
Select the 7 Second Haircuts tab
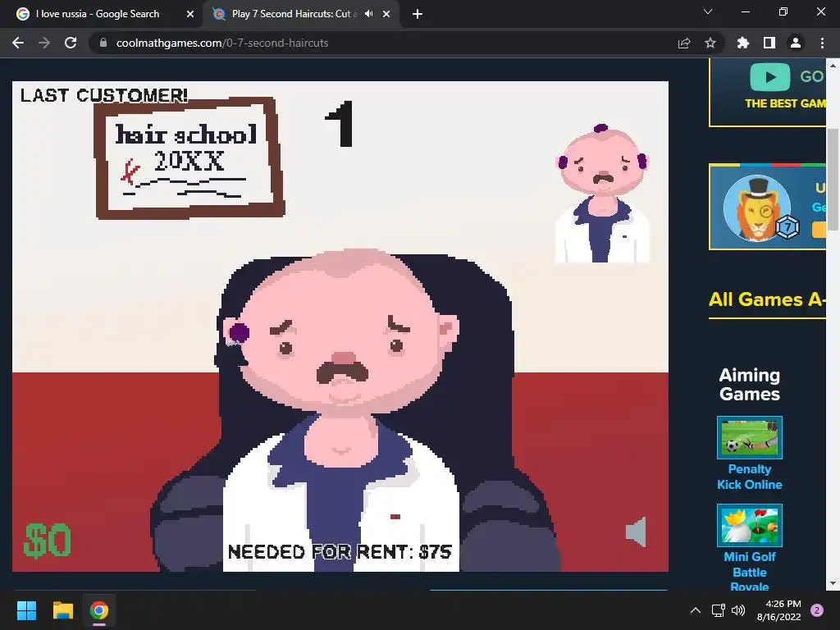click(x=294, y=14)
